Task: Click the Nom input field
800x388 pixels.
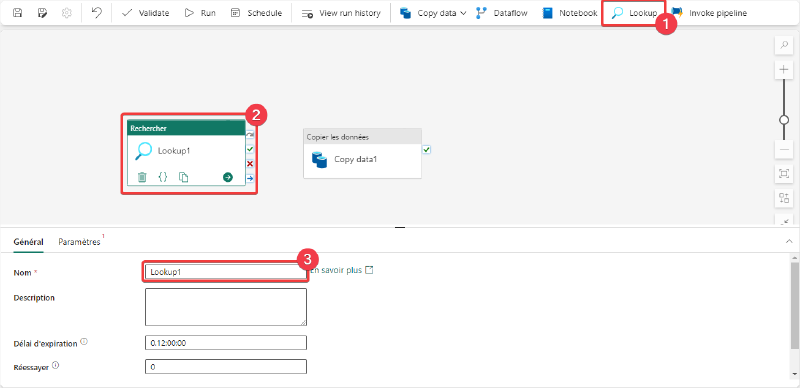Action: (226, 272)
